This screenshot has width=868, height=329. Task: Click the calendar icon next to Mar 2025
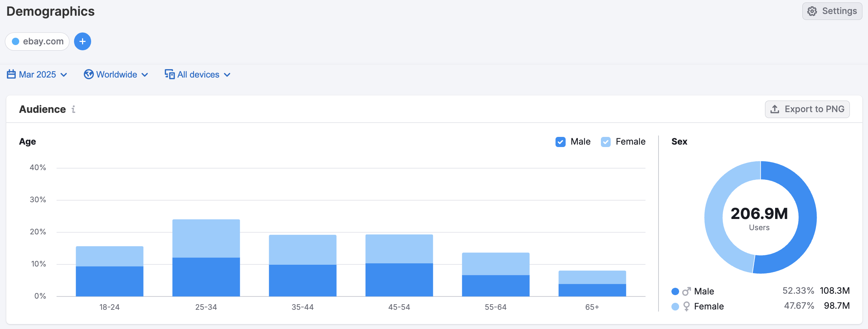11,74
